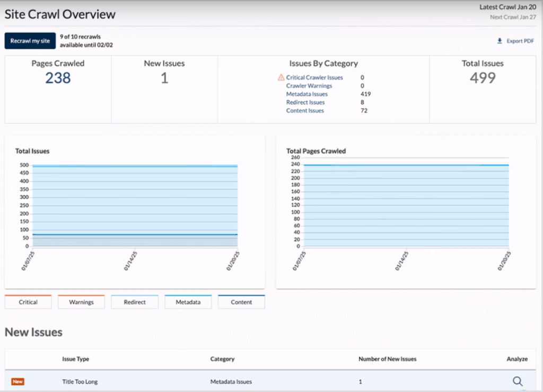The width and height of the screenshot is (543, 392).
Task: Toggle the Warnings series in chart legend
Action: (x=81, y=302)
